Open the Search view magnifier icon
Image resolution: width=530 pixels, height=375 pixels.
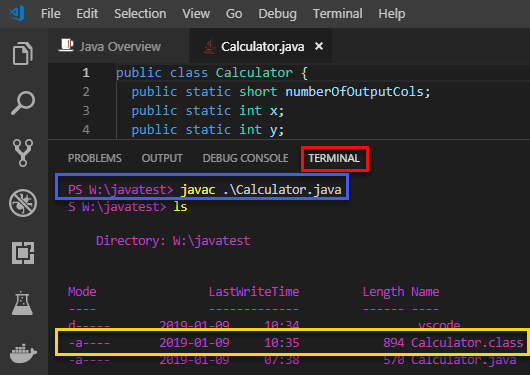[23, 103]
